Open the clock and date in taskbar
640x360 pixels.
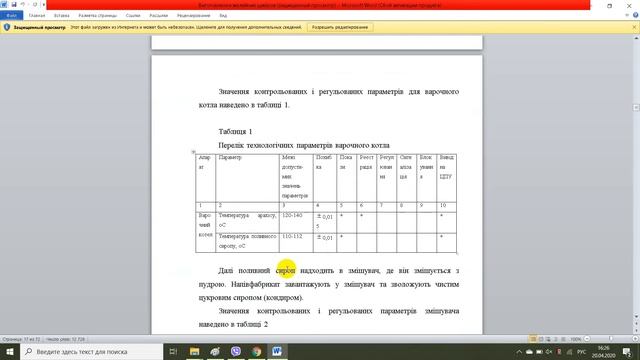click(603, 352)
